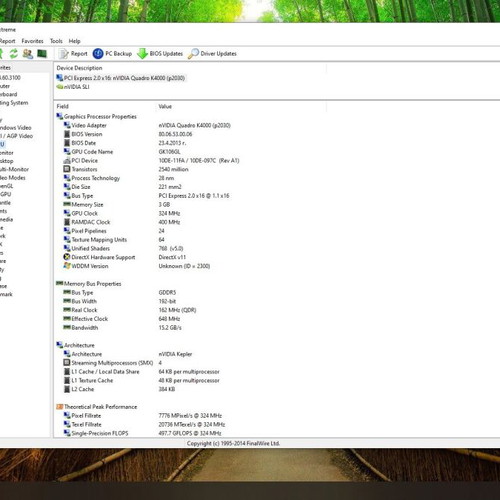This screenshot has height=500, width=500.
Task: Click the green monitor toolbar icon
Action: coord(42,54)
